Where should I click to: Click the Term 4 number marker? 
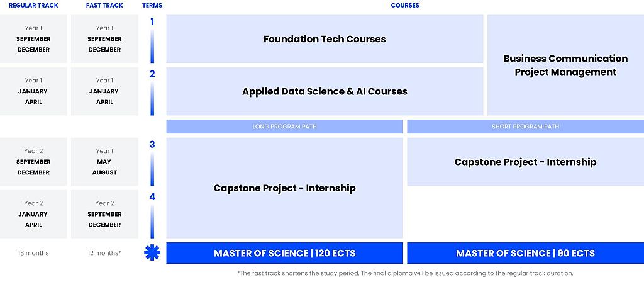(152, 196)
